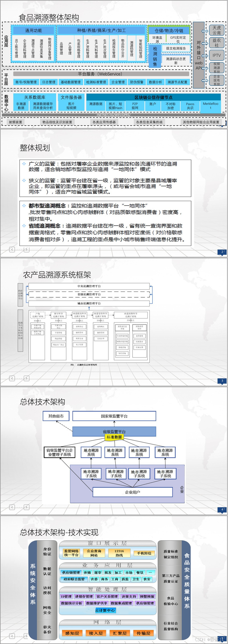Click the orange 传输层 box
Image resolution: width=228 pixels, height=644 pixels.
coord(143,633)
